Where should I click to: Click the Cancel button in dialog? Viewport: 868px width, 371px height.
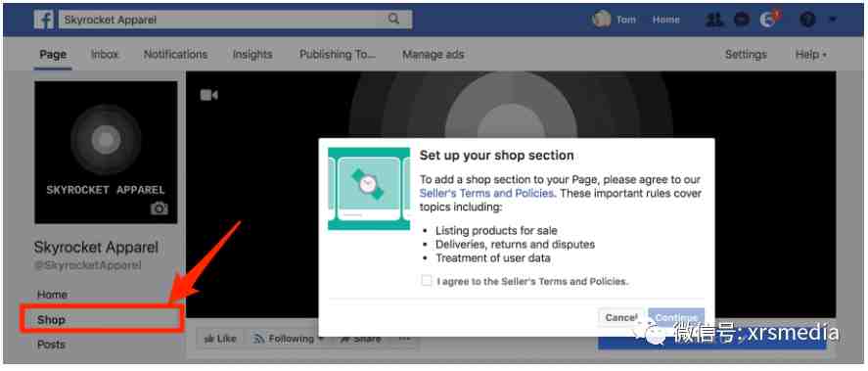(x=621, y=317)
